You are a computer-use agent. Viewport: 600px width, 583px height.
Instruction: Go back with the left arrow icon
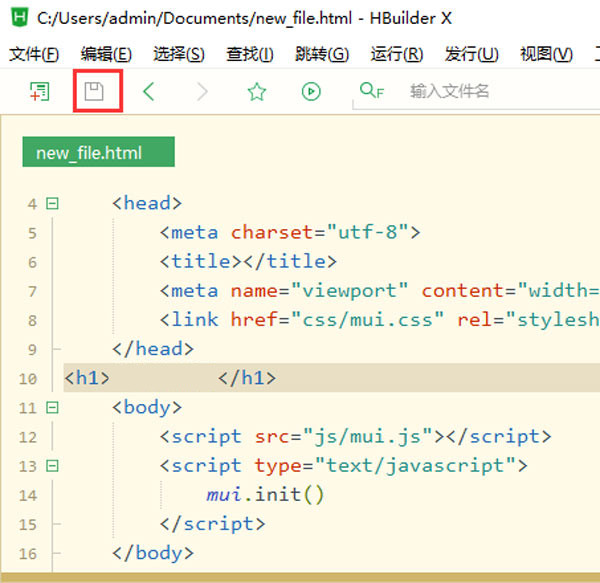pyautogui.click(x=148, y=91)
